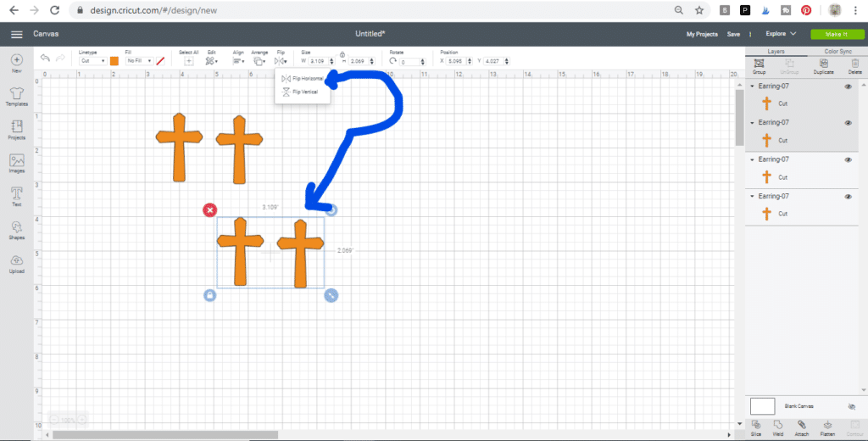The height and width of the screenshot is (441, 868).
Task: Open the Linetype Cut dropdown
Action: click(x=92, y=61)
